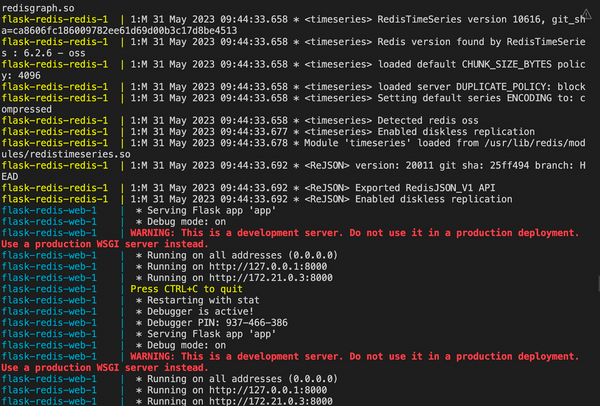Image resolution: width=600 pixels, height=406 pixels.
Task: Open the last http://127.0.0.1:8000 link in output
Action: pyautogui.click(x=268, y=390)
